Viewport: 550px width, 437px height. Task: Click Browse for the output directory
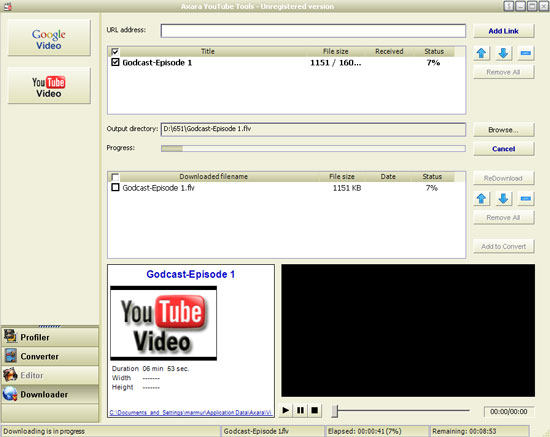point(503,130)
